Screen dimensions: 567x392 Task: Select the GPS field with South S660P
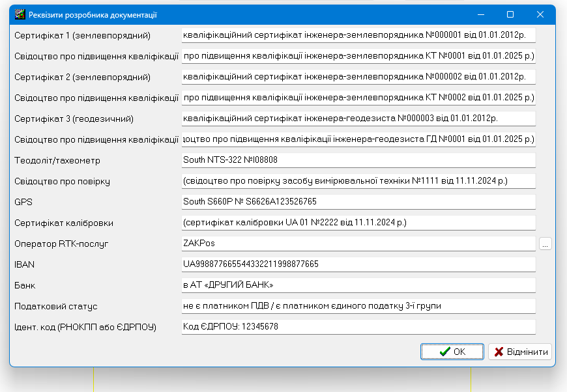pyautogui.click(x=358, y=202)
